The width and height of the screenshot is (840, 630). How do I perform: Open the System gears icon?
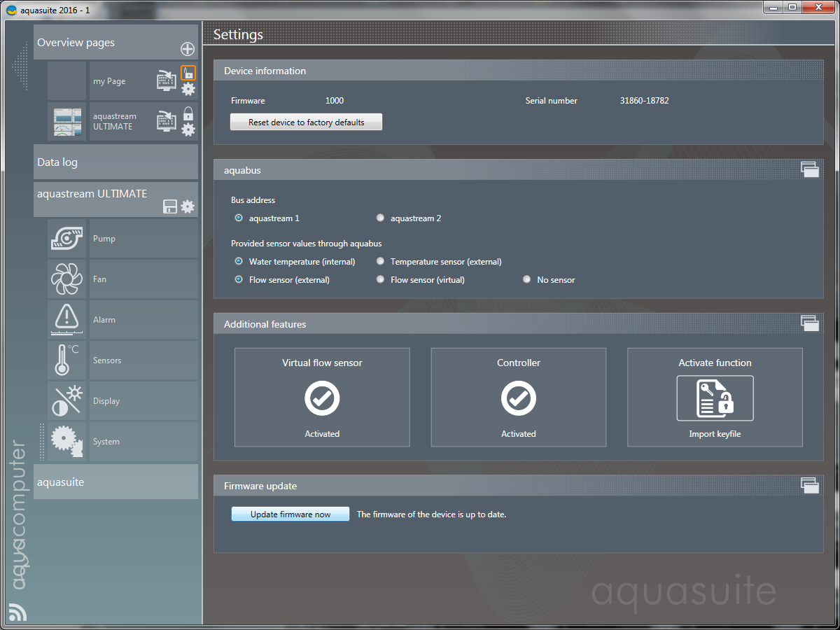tap(67, 442)
